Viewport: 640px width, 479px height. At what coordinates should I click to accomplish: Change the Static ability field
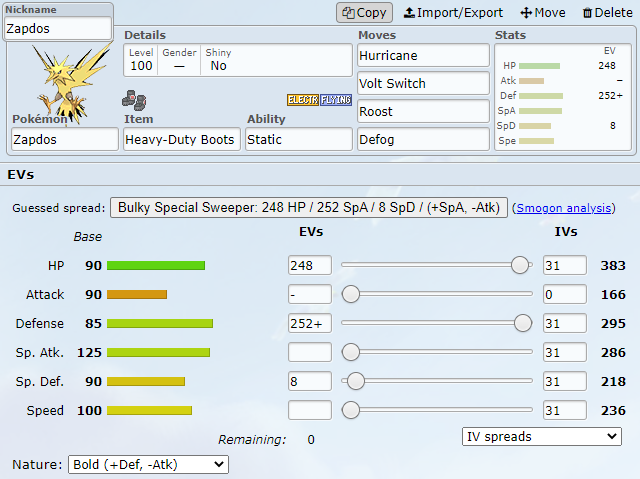pos(299,139)
